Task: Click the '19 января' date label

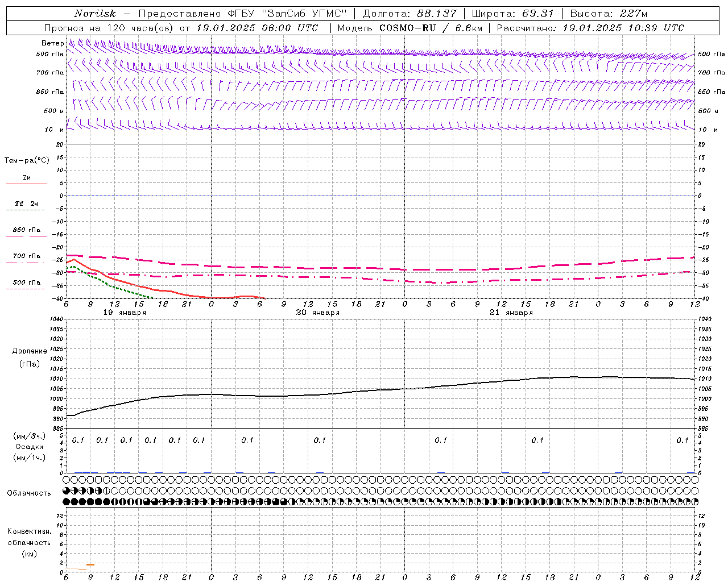Action: pos(125,313)
